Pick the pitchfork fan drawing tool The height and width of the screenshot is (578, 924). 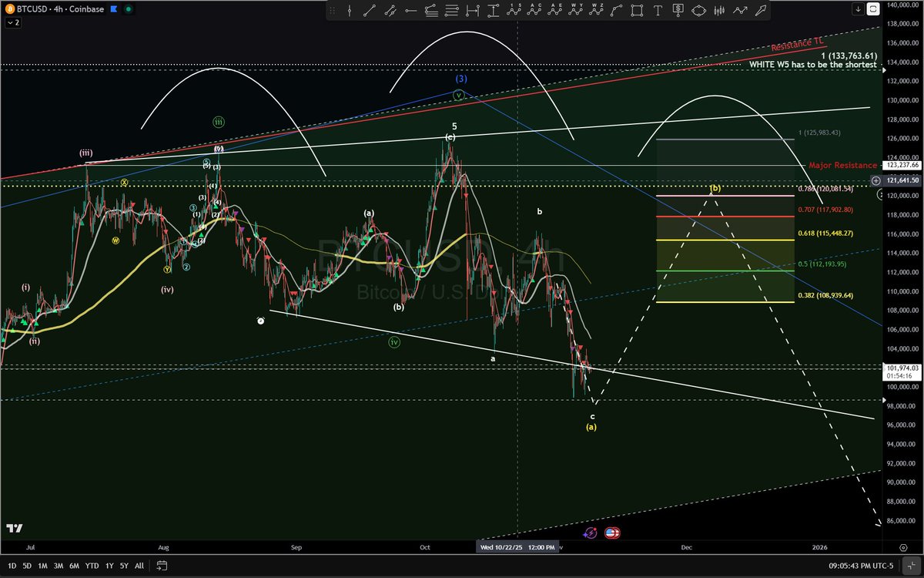click(x=431, y=11)
